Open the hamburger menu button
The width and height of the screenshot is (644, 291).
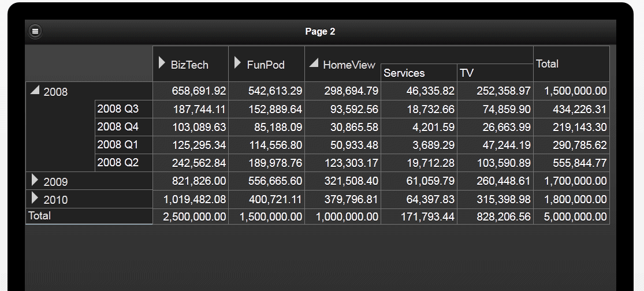[x=35, y=31]
